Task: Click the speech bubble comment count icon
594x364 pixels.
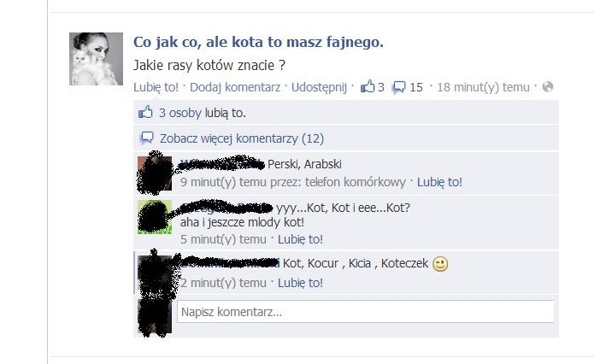Action: 398,87
